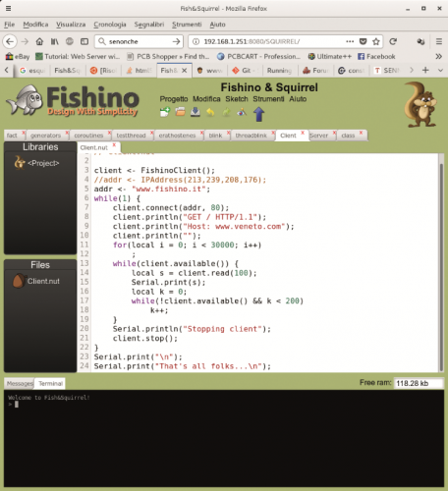Click the Free ram value field
Viewport: 448px width, 491px height.
click(419, 383)
